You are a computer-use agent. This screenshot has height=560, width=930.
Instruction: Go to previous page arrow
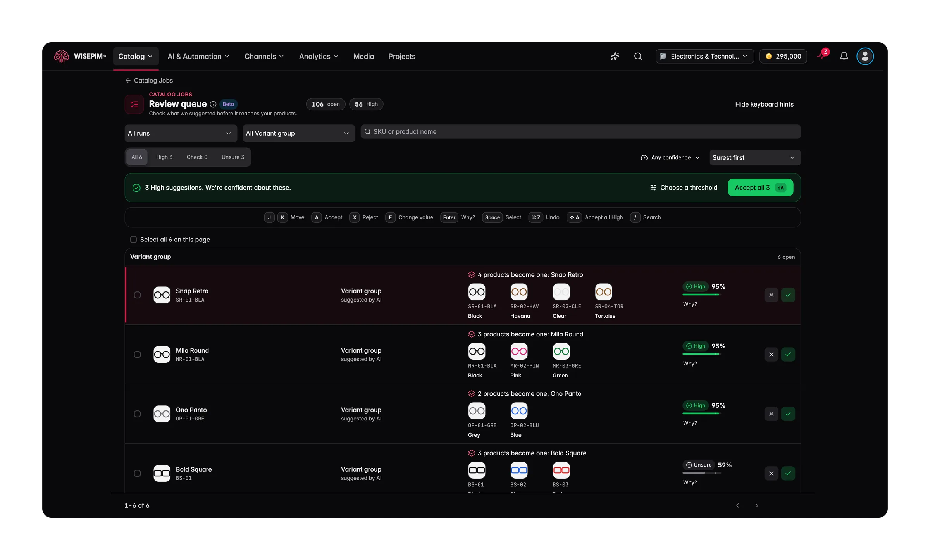click(737, 505)
